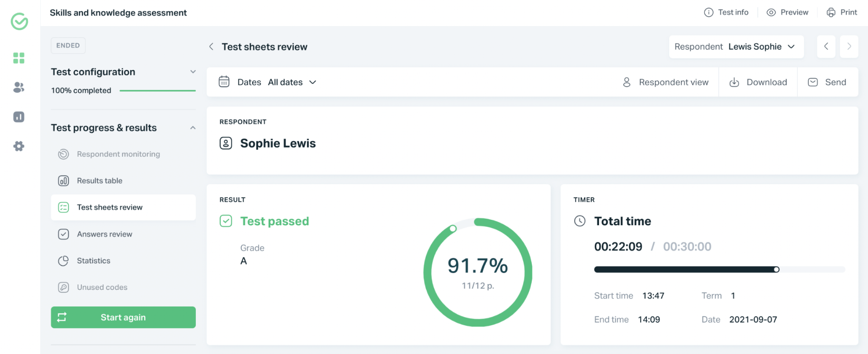Open the All dates dropdown
Viewport: 868px width, 354px height.
coord(292,82)
